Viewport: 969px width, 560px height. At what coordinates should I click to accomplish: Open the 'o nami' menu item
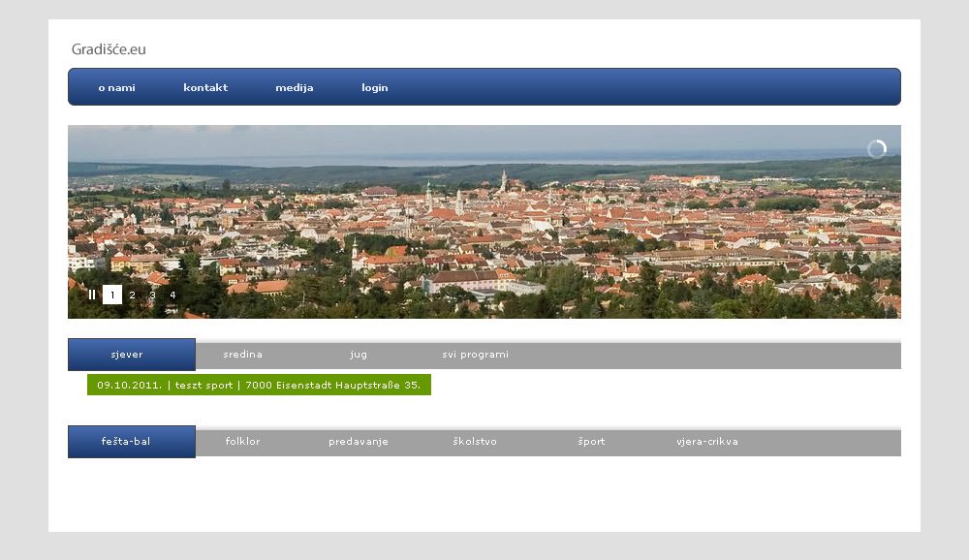[117, 88]
